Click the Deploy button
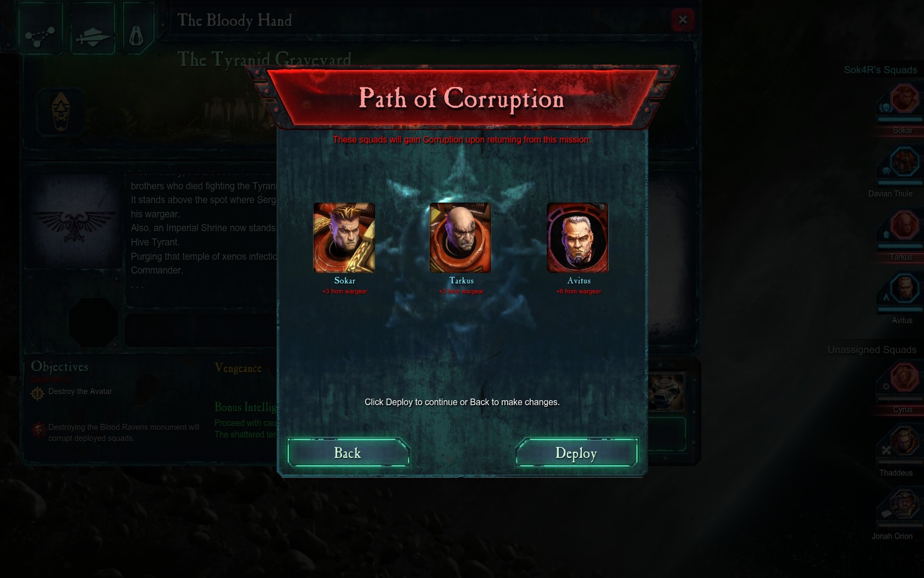Screen dimensions: 924x578 [576, 452]
